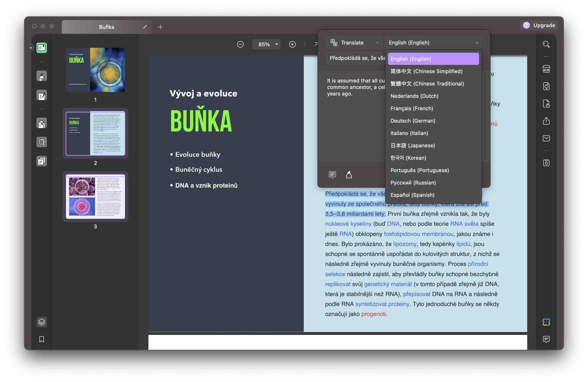Select Italiano (Italian) language option

click(433, 133)
